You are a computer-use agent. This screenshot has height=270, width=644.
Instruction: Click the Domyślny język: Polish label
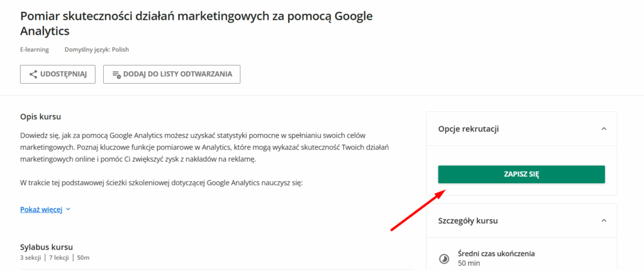pyautogui.click(x=97, y=50)
